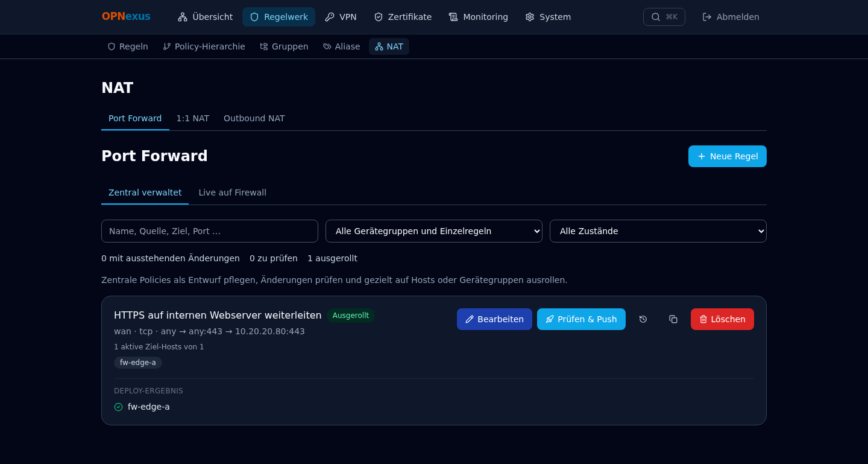
Task: Select the Zentral verwaltet tab
Action: tap(145, 192)
